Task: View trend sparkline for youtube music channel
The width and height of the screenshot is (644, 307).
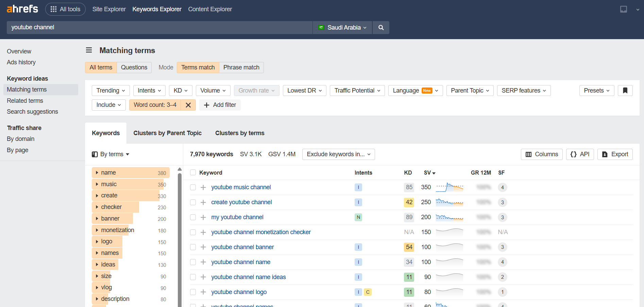Action: pos(450,187)
